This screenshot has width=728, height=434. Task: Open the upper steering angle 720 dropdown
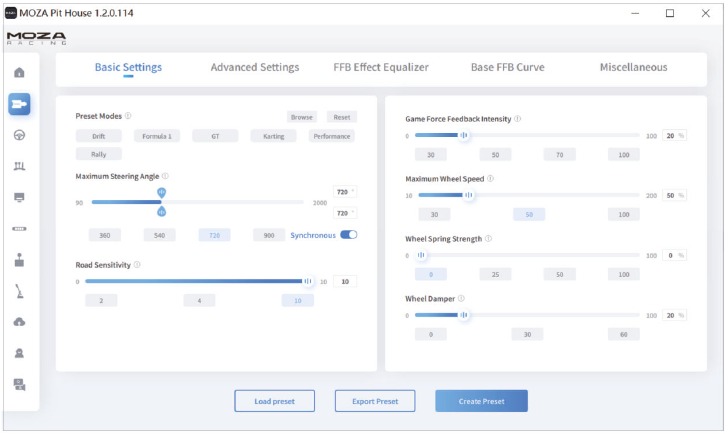click(345, 191)
